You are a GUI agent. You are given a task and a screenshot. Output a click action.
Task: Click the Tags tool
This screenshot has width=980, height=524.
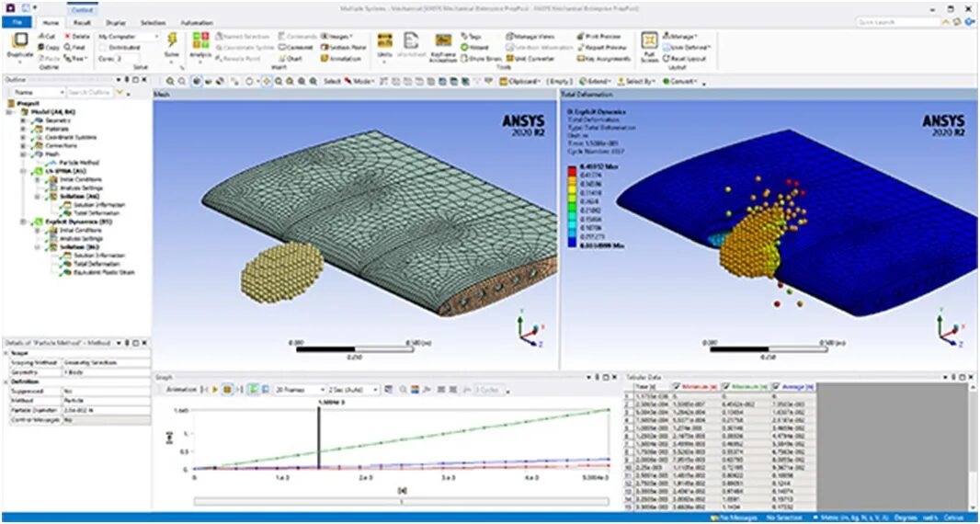pyautogui.click(x=472, y=36)
